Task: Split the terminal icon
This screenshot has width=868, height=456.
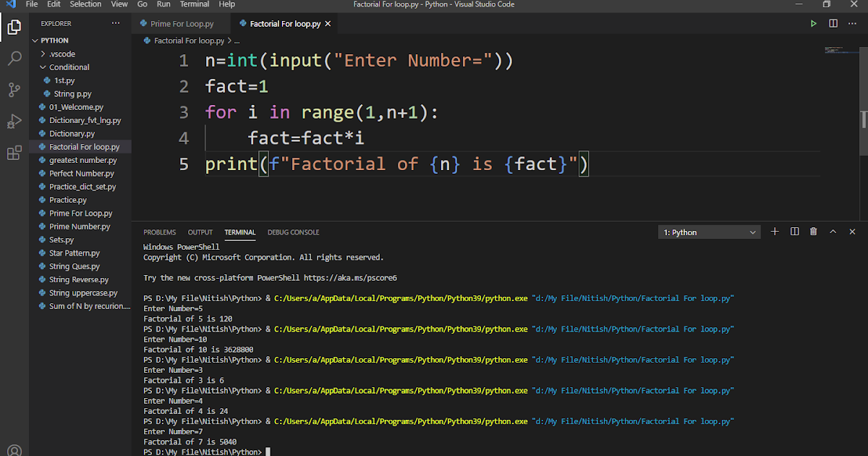Action: click(794, 232)
